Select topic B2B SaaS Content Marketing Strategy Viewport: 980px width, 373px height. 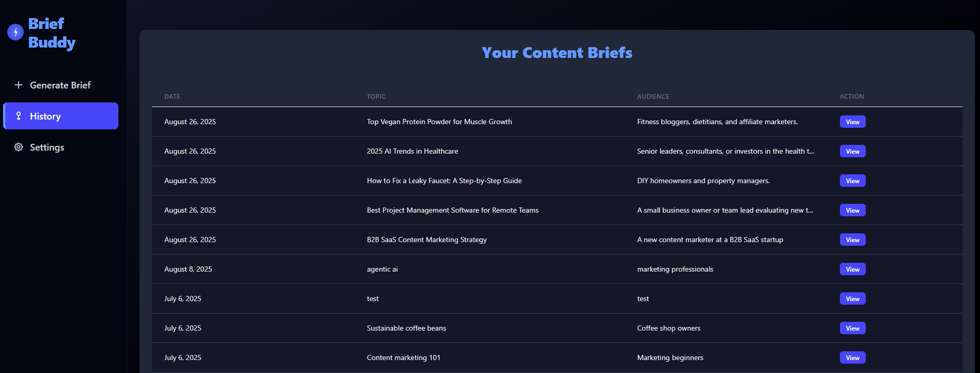(427, 240)
